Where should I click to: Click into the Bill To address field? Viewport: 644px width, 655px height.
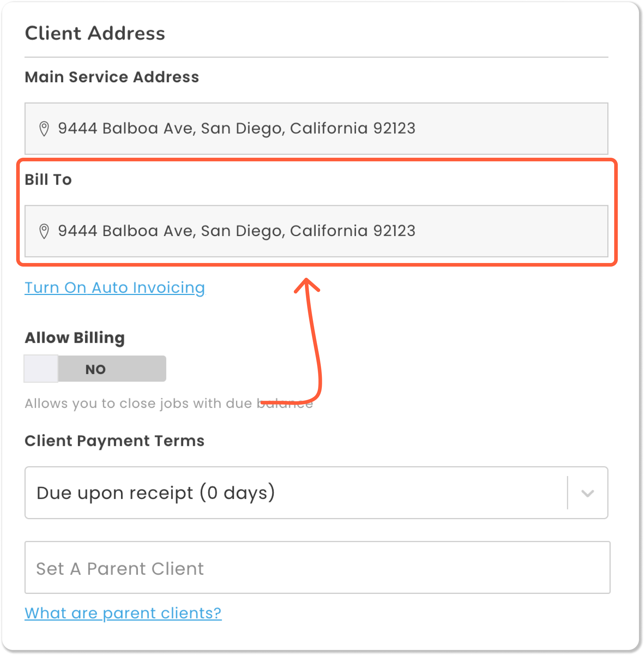(x=316, y=231)
